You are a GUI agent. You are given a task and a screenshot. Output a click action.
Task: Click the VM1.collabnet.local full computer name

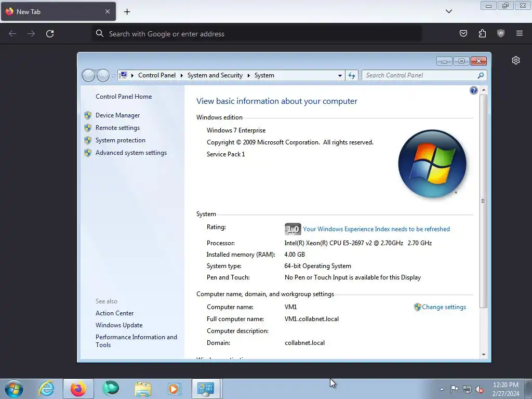312,319
